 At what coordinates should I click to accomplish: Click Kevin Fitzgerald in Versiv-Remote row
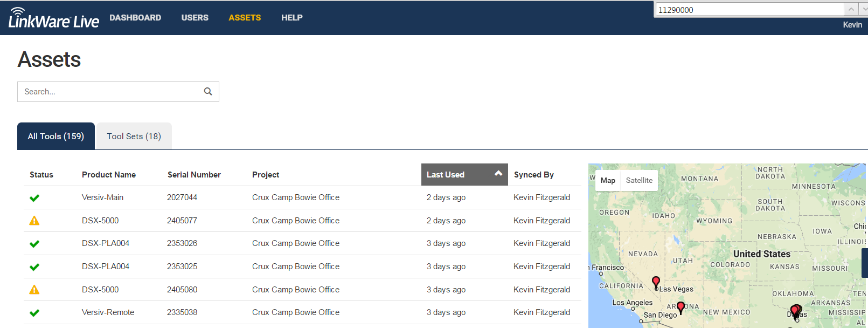coord(541,312)
